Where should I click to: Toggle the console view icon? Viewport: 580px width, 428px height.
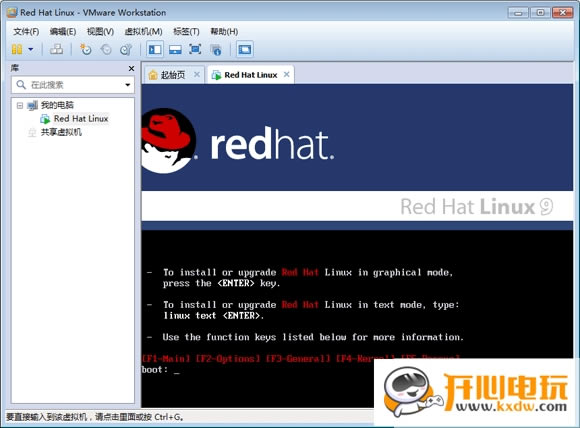click(x=245, y=49)
